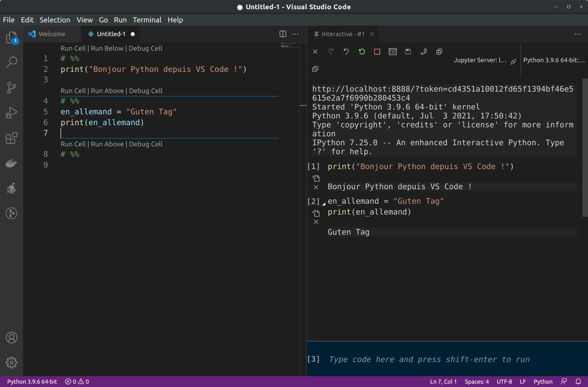This screenshot has height=387, width=588.
Task: Select Python interpreter in status bar
Action: pyautogui.click(x=32, y=381)
